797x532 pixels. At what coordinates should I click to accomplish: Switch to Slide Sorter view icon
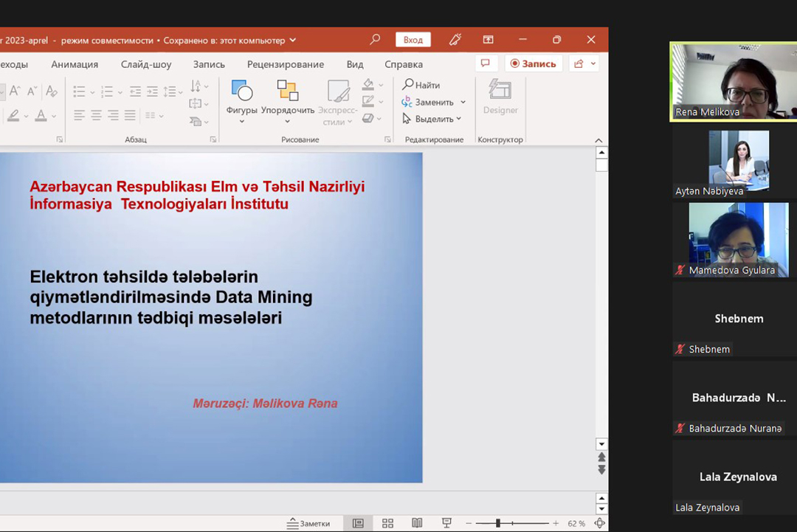387,523
